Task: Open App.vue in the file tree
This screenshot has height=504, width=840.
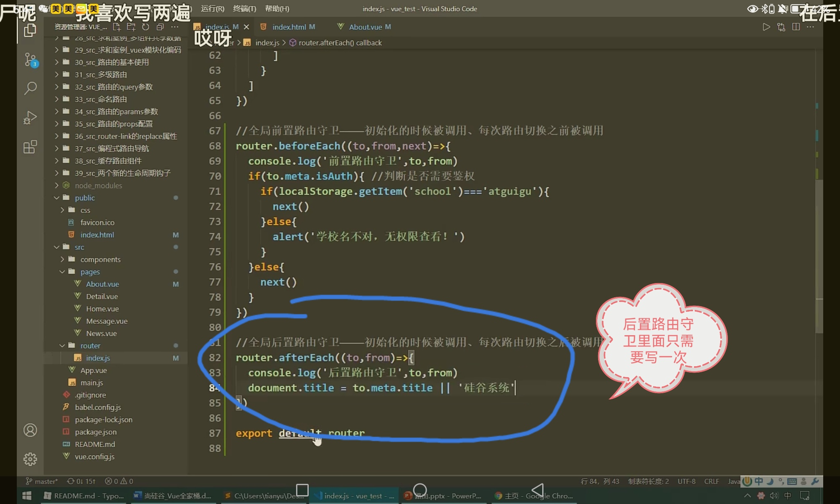Action: click(x=93, y=370)
